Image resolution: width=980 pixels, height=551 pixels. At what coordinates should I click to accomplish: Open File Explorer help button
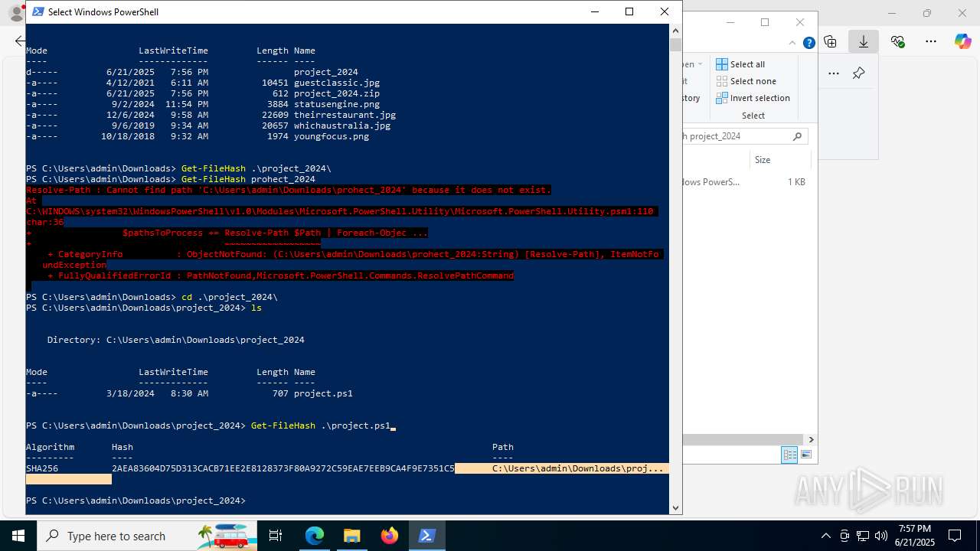tap(808, 43)
